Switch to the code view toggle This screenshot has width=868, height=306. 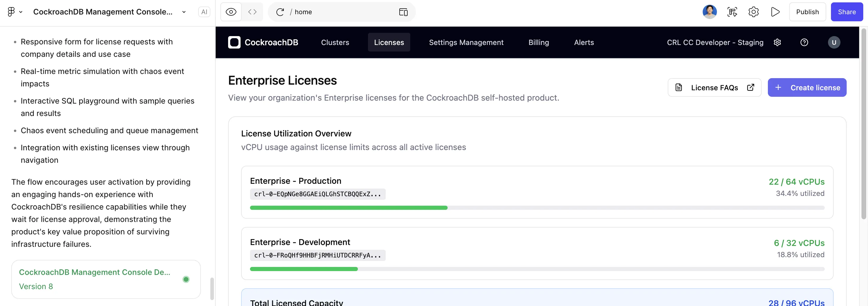(x=252, y=12)
